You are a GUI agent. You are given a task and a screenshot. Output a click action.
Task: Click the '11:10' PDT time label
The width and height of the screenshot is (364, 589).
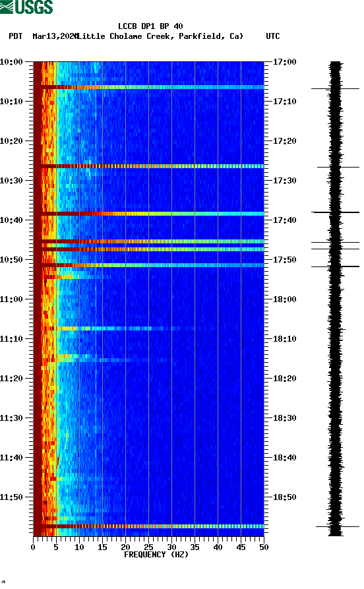click(11, 339)
